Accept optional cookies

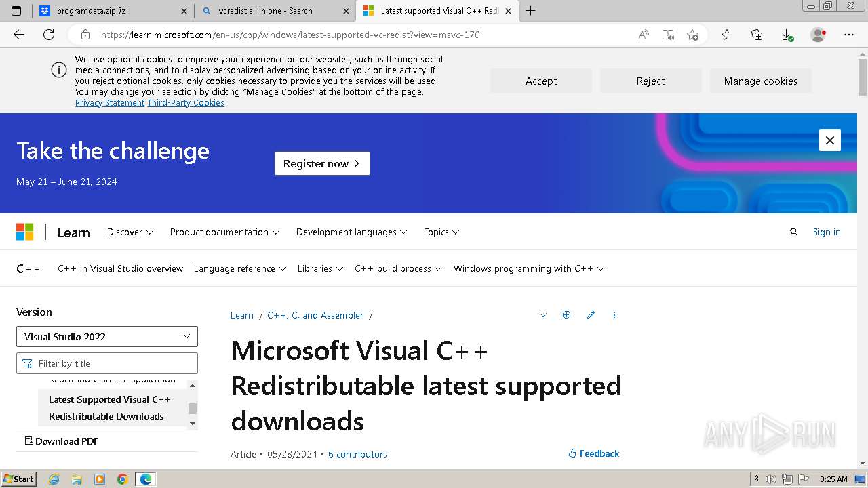click(541, 81)
